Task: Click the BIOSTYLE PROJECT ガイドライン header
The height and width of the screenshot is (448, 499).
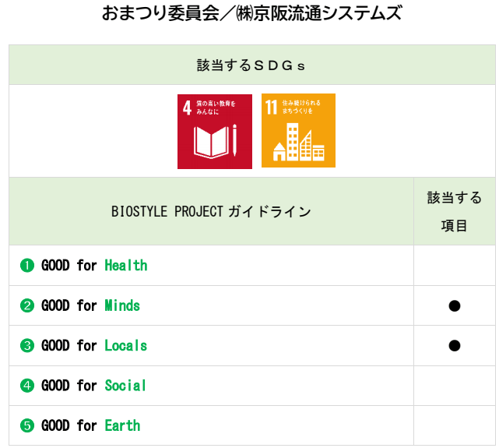Action: pos(211,211)
